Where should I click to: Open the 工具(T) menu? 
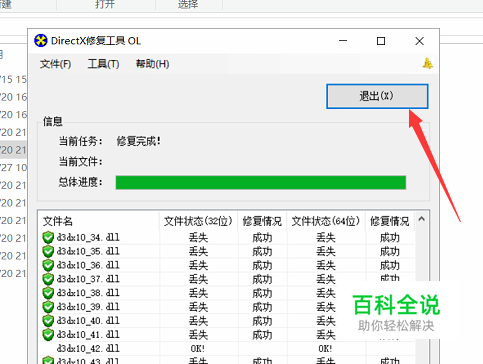pos(103,64)
